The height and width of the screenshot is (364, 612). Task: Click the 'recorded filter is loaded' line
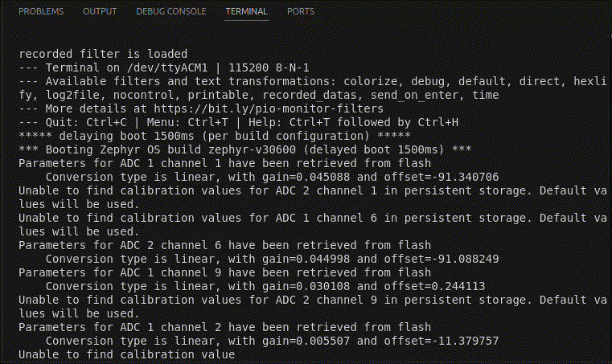[103, 54]
